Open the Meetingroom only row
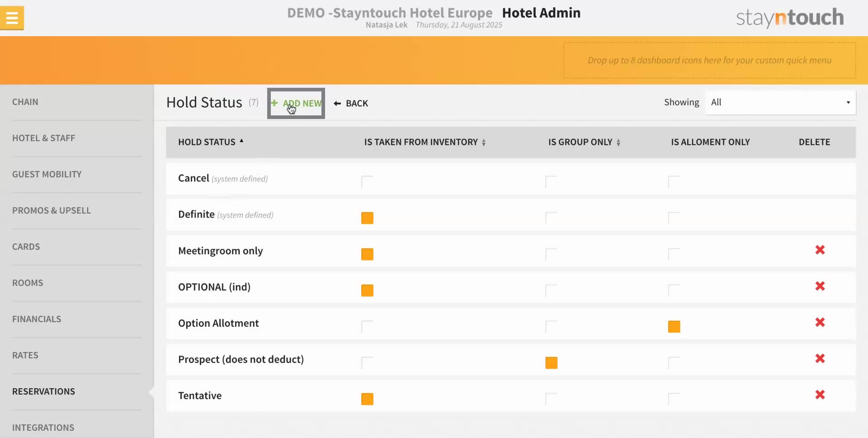The height and width of the screenshot is (438, 868). click(511, 251)
